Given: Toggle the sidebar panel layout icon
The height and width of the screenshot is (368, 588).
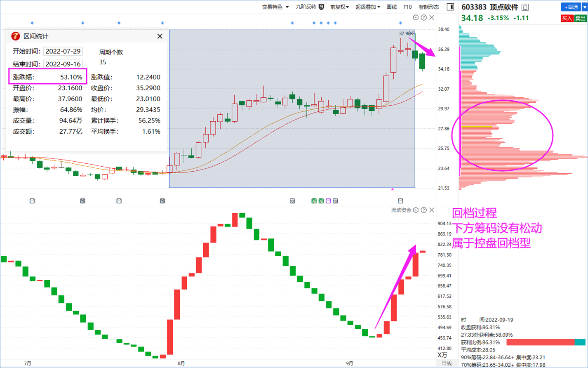Looking at the screenshot, I should [450, 7].
